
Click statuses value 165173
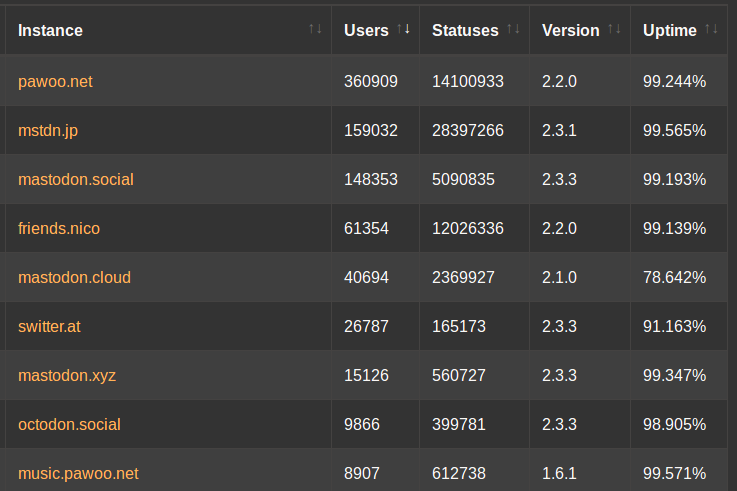coord(459,327)
